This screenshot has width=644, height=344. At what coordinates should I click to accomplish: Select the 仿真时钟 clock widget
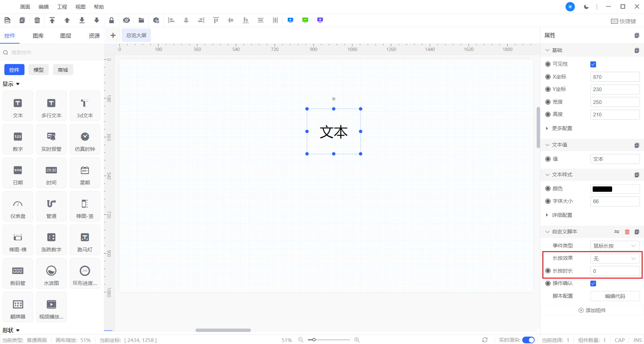[85, 140]
